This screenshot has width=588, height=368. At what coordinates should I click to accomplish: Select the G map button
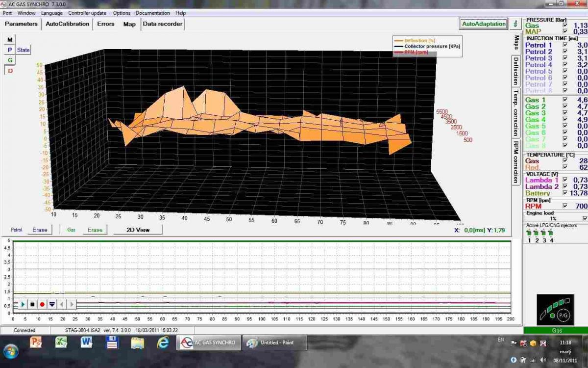coord(10,60)
